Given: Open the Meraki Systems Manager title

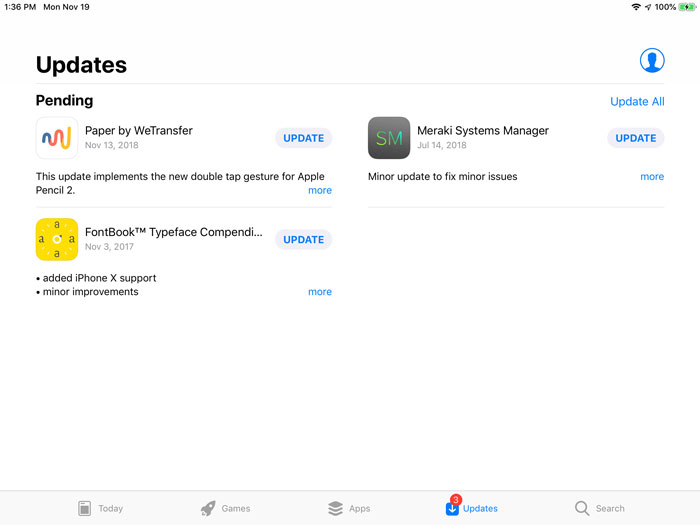Looking at the screenshot, I should click(482, 131).
